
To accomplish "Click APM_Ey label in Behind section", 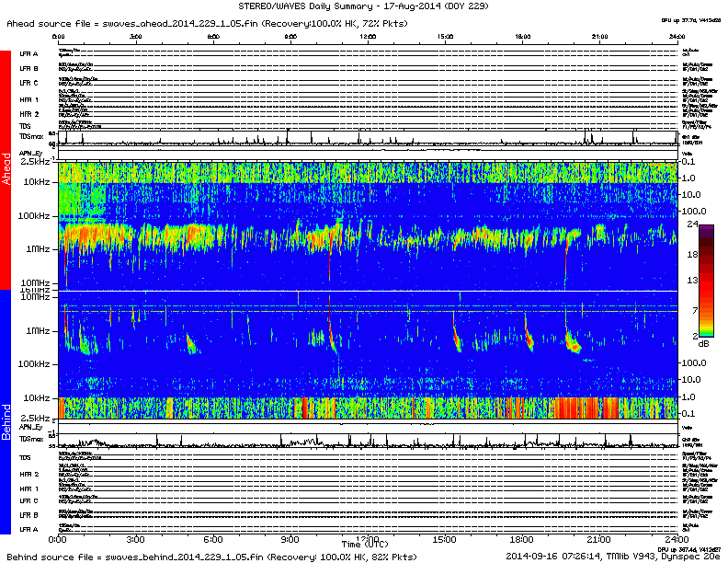I will [31, 427].
